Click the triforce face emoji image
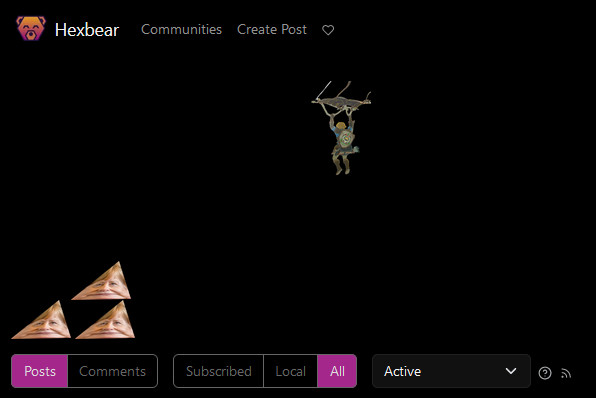The image size is (596, 398). click(73, 300)
